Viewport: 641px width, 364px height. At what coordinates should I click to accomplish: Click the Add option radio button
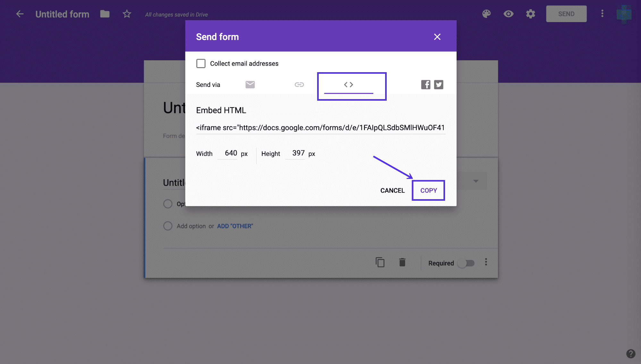[167, 225]
